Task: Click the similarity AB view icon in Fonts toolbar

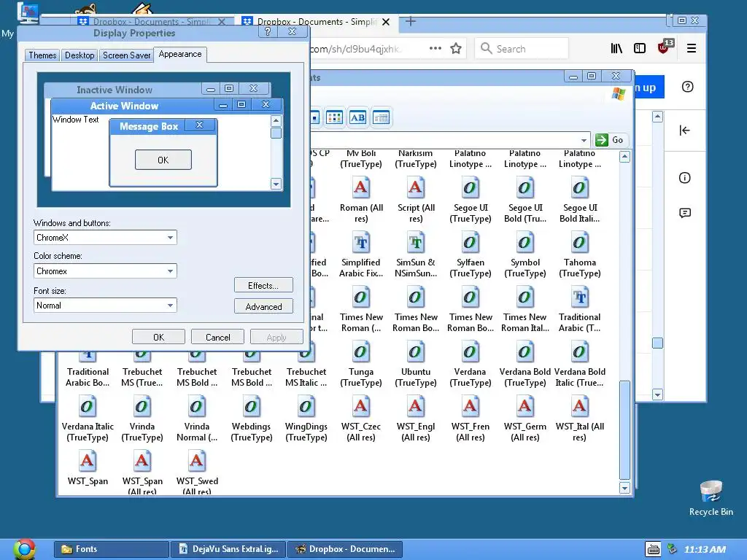Action: [357, 117]
